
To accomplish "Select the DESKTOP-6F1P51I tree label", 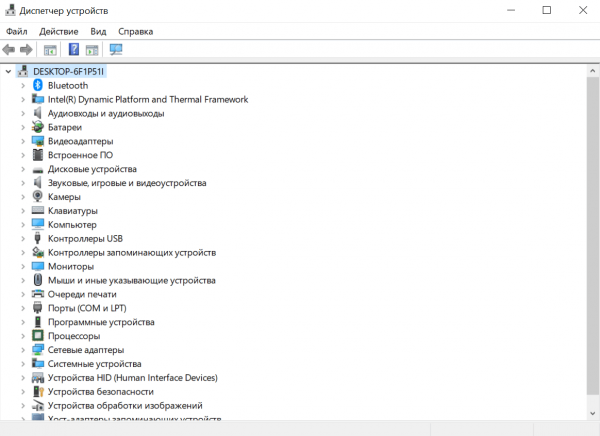I will click(x=68, y=72).
